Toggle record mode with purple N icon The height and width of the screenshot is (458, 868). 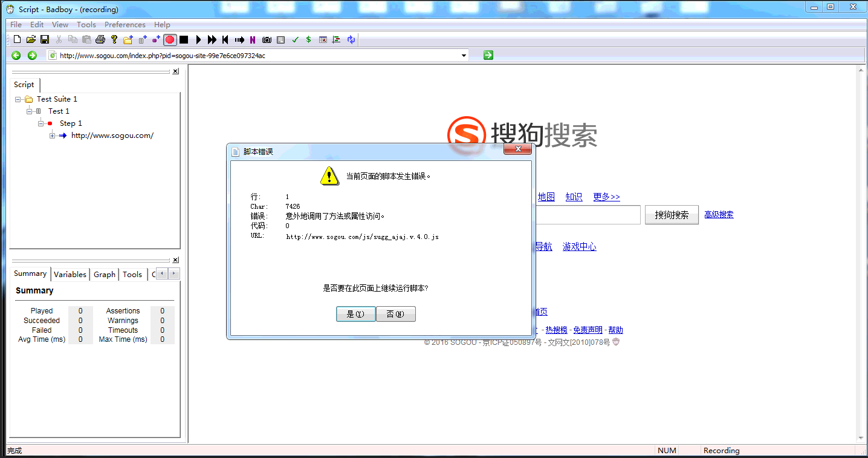pyautogui.click(x=253, y=40)
